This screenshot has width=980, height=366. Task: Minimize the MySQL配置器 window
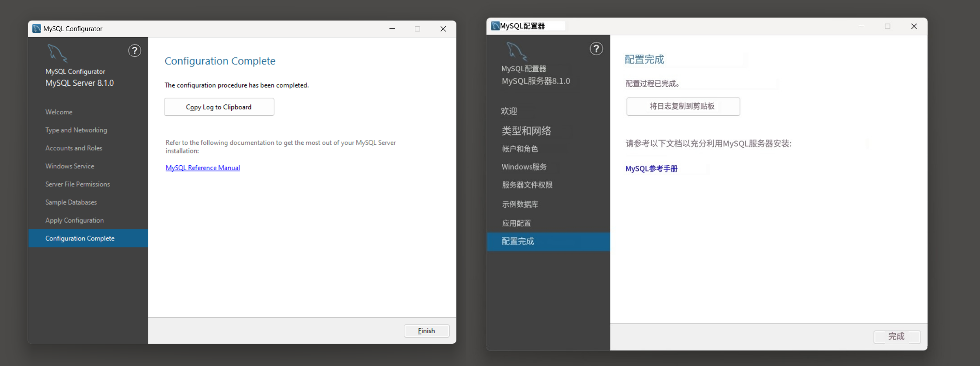point(861,26)
